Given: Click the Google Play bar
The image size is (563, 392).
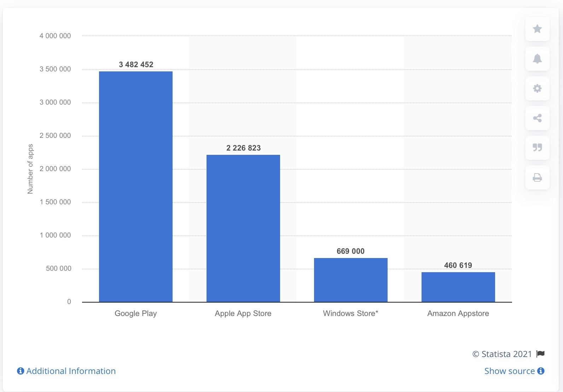Looking at the screenshot, I should tap(136, 187).
